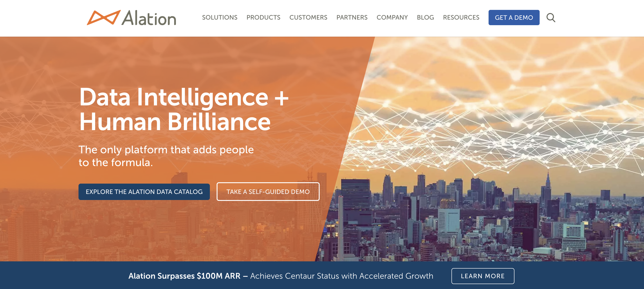Click Take a Self-Guided Demo link
This screenshot has height=289, width=644.
[x=268, y=191]
